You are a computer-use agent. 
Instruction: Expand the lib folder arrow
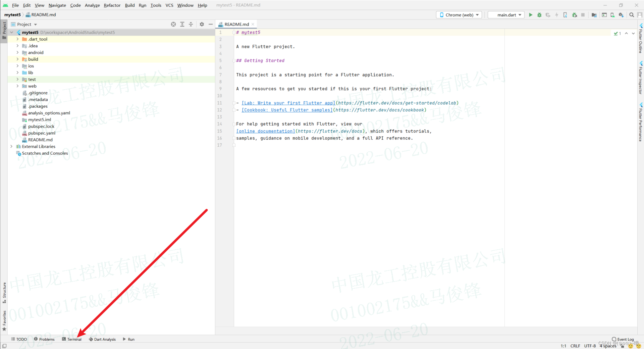18,73
